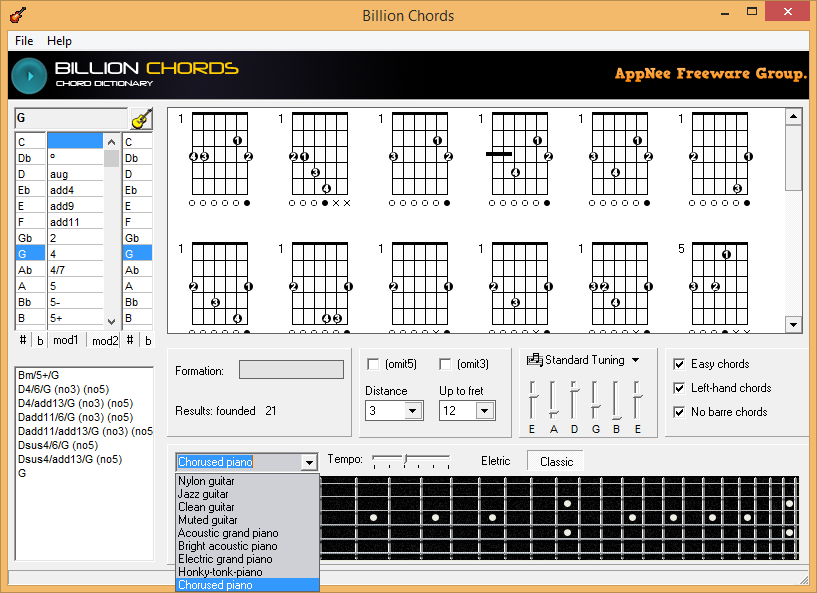Select bass note A in the right list
The image size is (817, 593).
[x=138, y=286]
